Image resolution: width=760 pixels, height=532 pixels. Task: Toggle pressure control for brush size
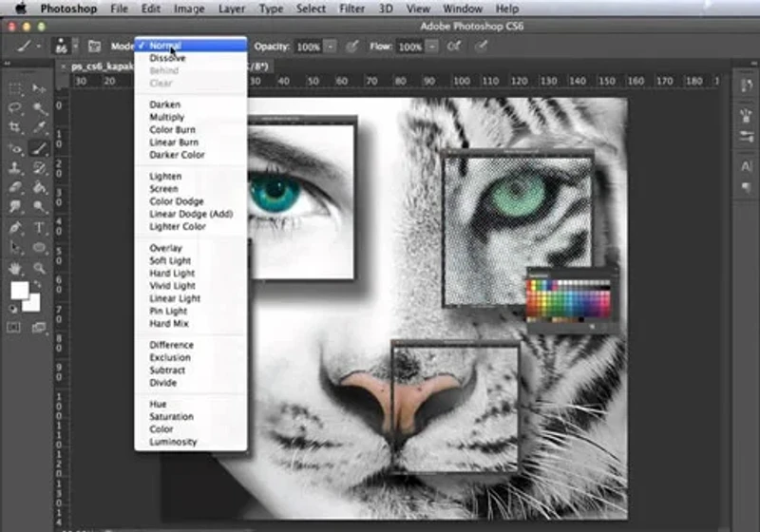click(x=481, y=47)
